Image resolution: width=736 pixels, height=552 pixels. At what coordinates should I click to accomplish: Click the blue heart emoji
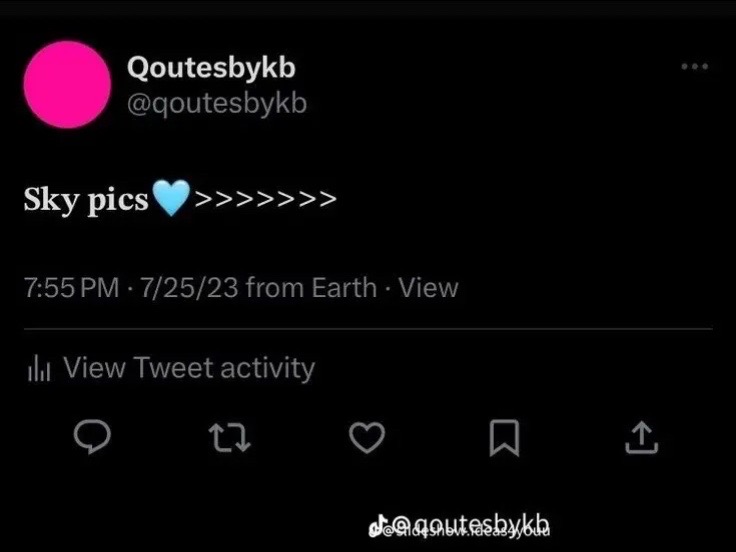(x=171, y=198)
